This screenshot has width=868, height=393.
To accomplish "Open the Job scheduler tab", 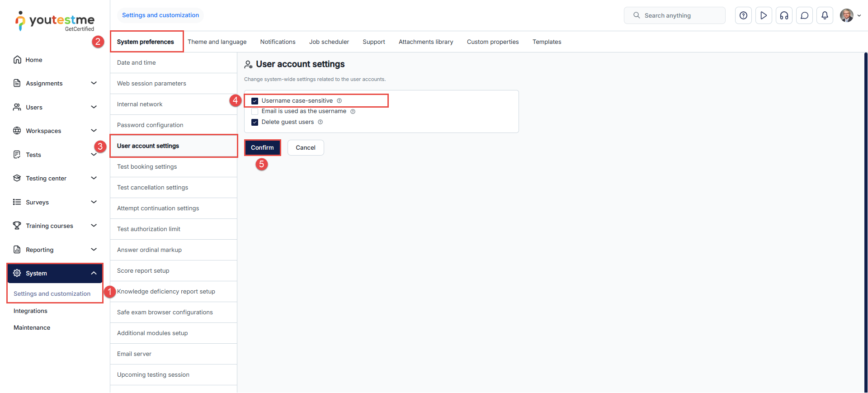I will [x=329, y=42].
